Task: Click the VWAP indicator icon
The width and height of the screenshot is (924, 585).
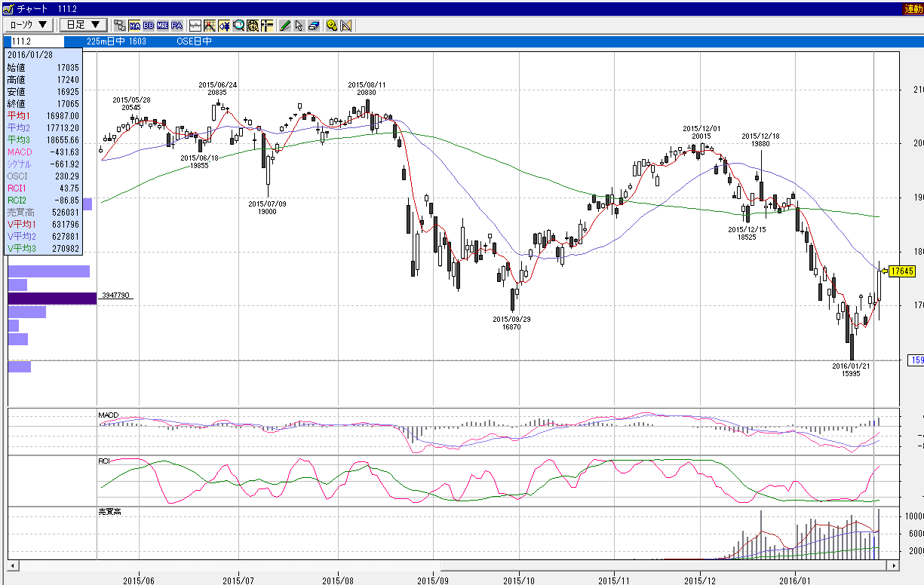Action: (120, 25)
